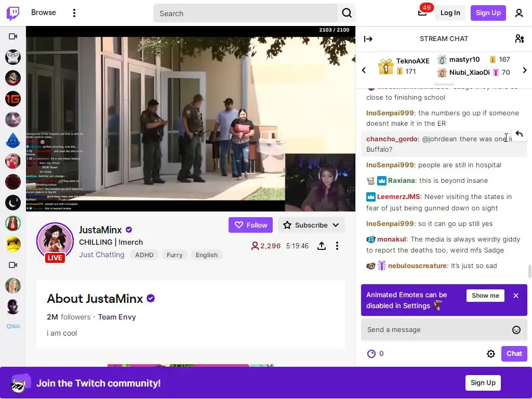Click Show me for animated emotes
Screen dimensions: 532x399
pyautogui.click(x=485, y=296)
